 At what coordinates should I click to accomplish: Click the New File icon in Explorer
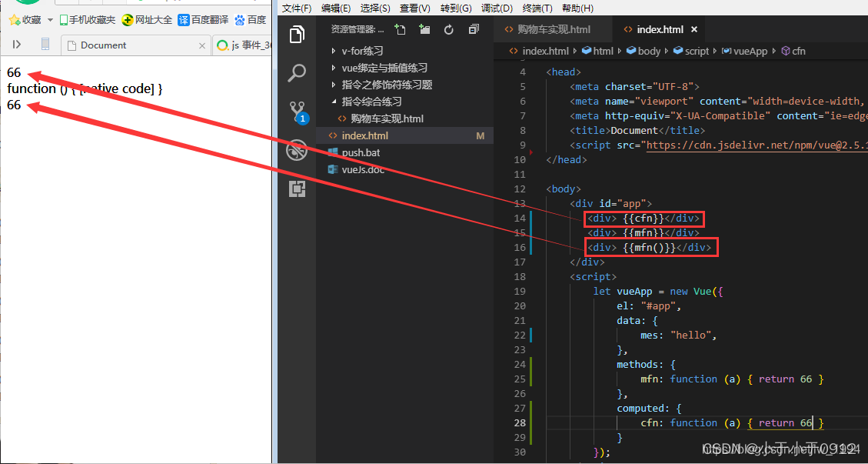pos(400,28)
